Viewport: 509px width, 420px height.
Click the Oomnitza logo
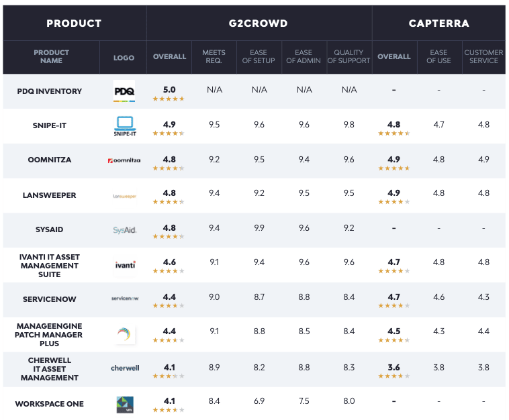tap(124, 160)
